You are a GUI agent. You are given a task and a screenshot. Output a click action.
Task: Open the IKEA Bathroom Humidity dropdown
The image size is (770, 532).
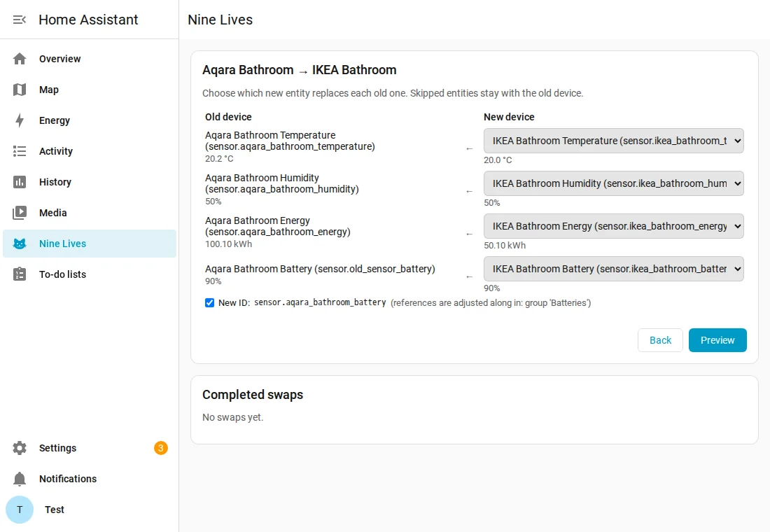(x=613, y=183)
